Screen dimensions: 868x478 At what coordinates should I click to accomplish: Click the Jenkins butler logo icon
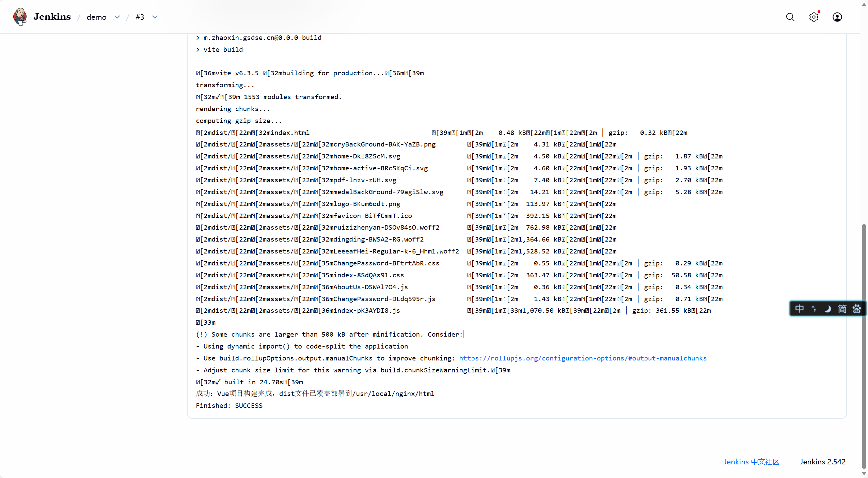click(x=20, y=17)
